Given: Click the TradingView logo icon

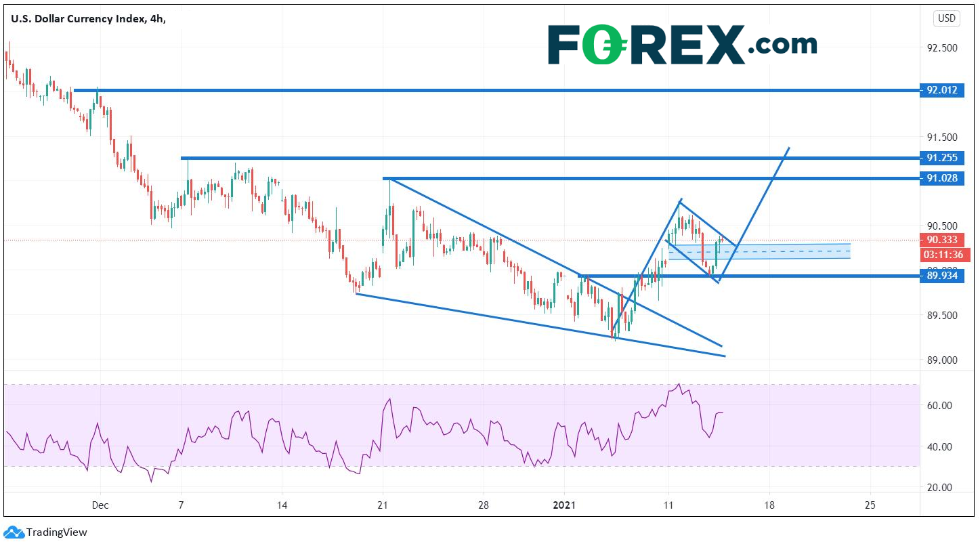Looking at the screenshot, I should [x=14, y=532].
